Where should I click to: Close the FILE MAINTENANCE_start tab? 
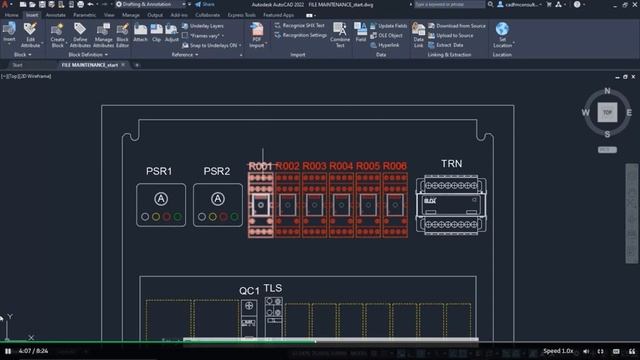tap(123, 65)
